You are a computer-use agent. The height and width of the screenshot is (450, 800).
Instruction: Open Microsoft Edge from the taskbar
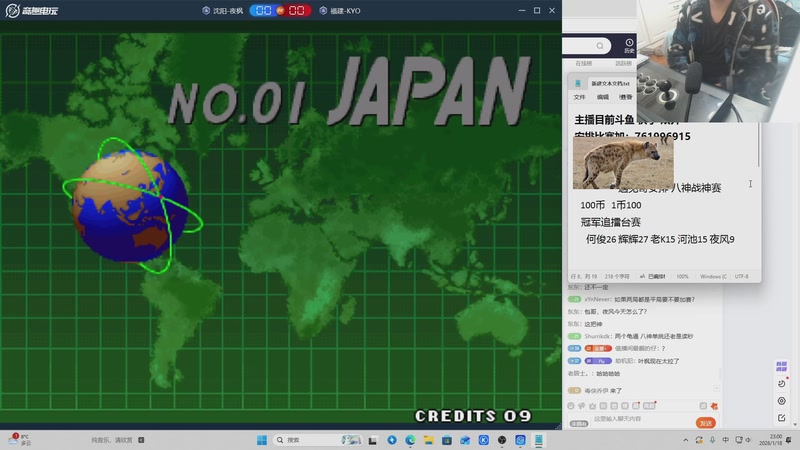pos(410,440)
